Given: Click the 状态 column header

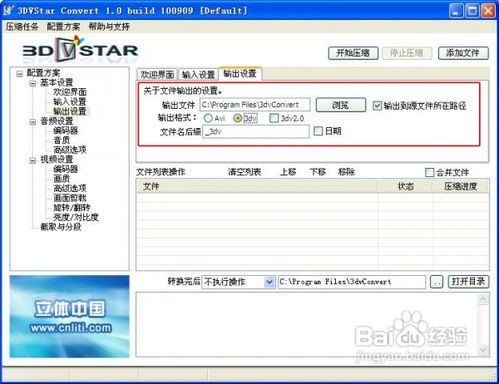Looking at the screenshot, I should tap(405, 186).
